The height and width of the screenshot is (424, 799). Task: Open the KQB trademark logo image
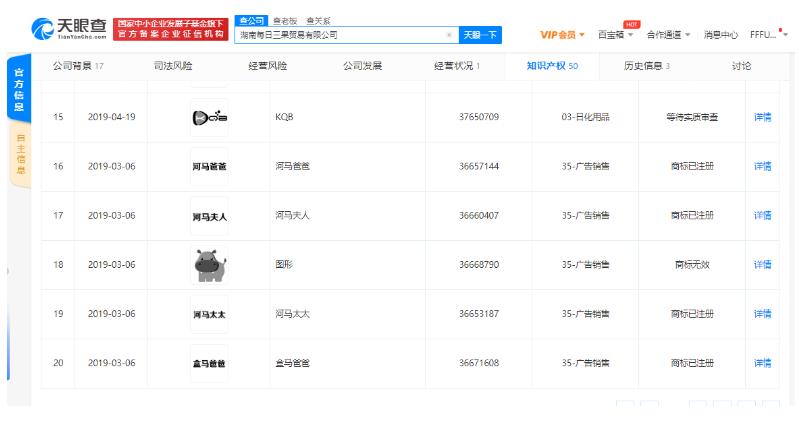[209, 117]
